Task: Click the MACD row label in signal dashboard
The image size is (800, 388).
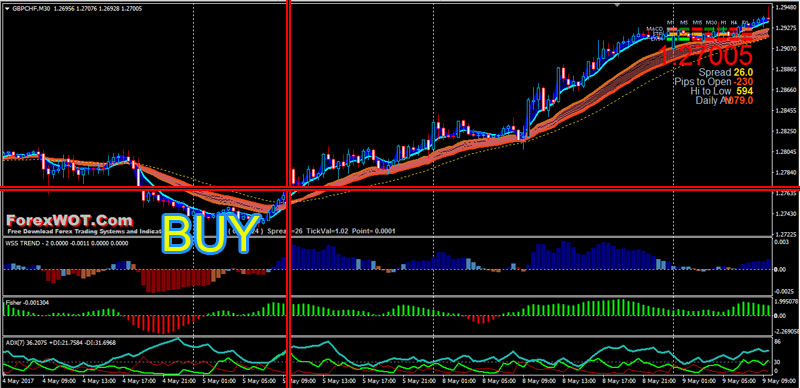Action: tap(654, 29)
